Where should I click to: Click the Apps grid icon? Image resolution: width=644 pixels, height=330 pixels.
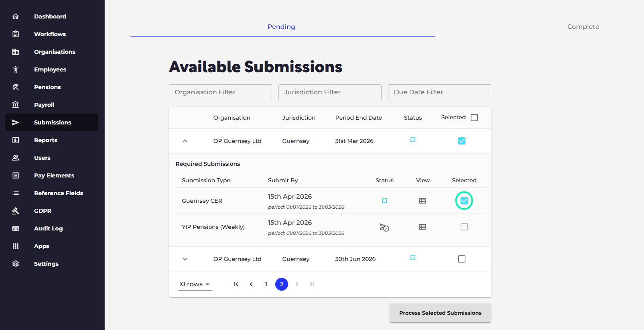pos(16,246)
